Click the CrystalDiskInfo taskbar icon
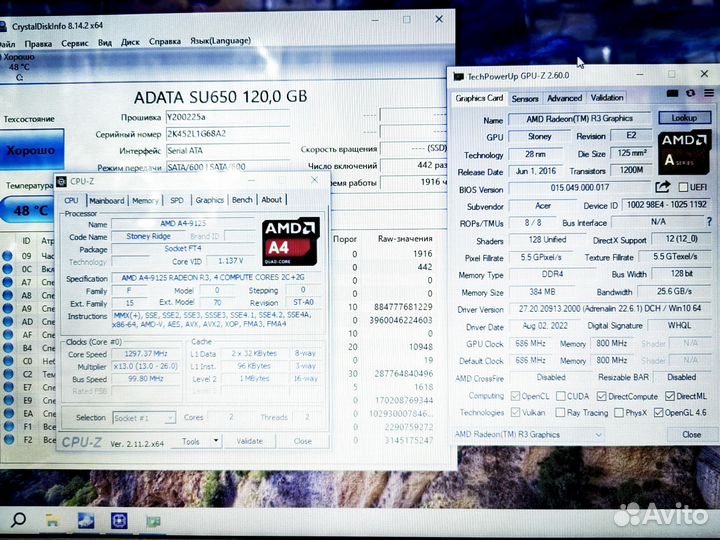This screenshot has width=720, height=540. 86,521
